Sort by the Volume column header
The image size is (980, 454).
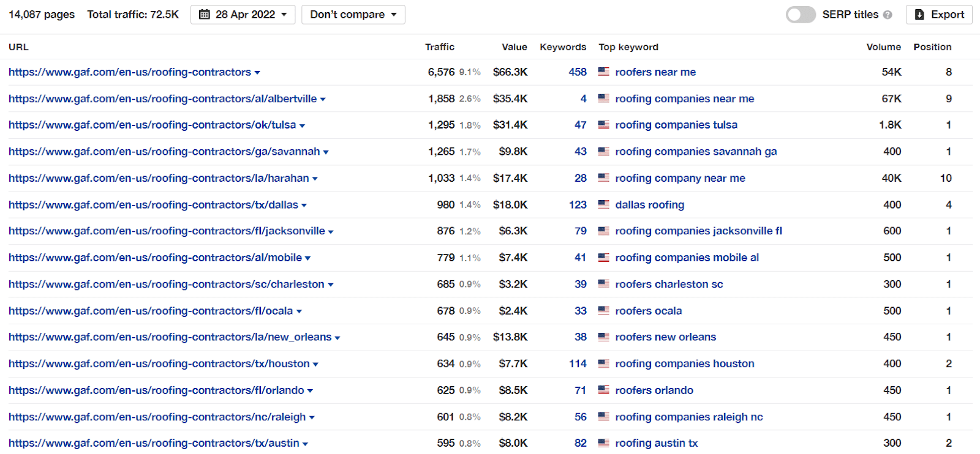pos(884,47)
